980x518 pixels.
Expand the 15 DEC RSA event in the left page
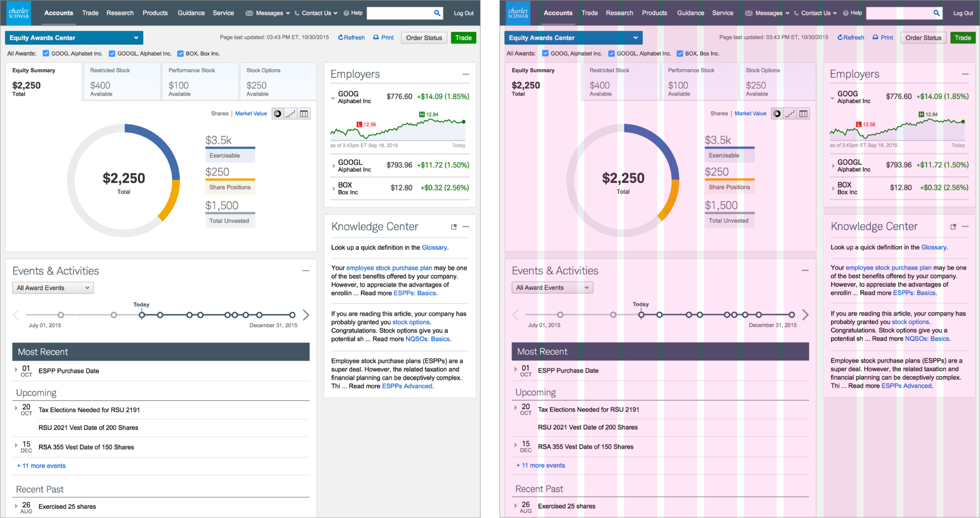16,445
